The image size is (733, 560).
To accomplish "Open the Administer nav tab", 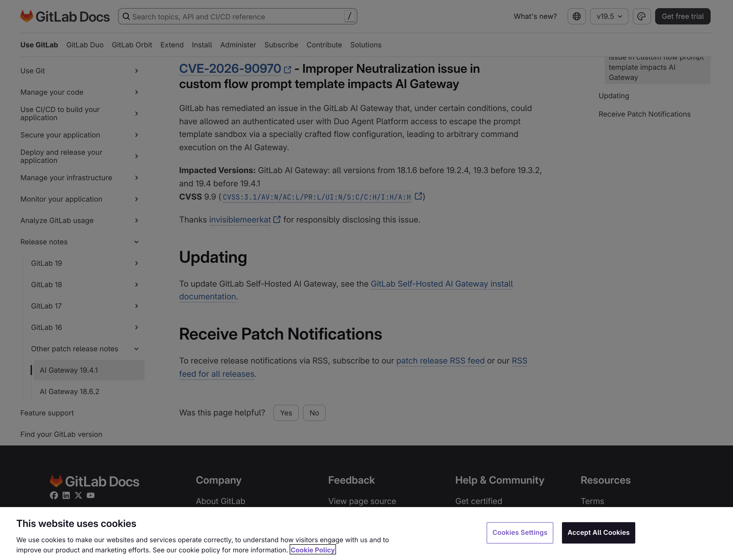I will tap(238, 45).
